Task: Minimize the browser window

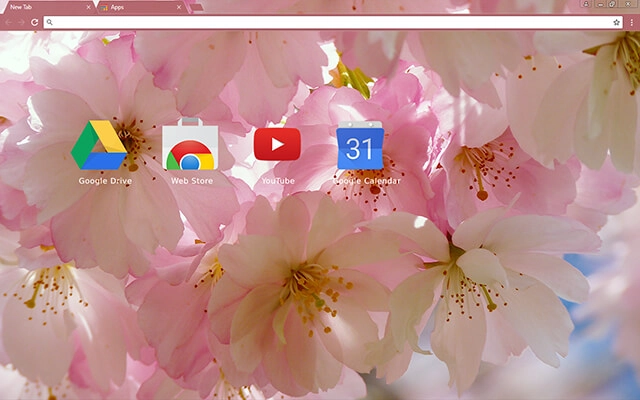Action: click(x=600, y=4)
